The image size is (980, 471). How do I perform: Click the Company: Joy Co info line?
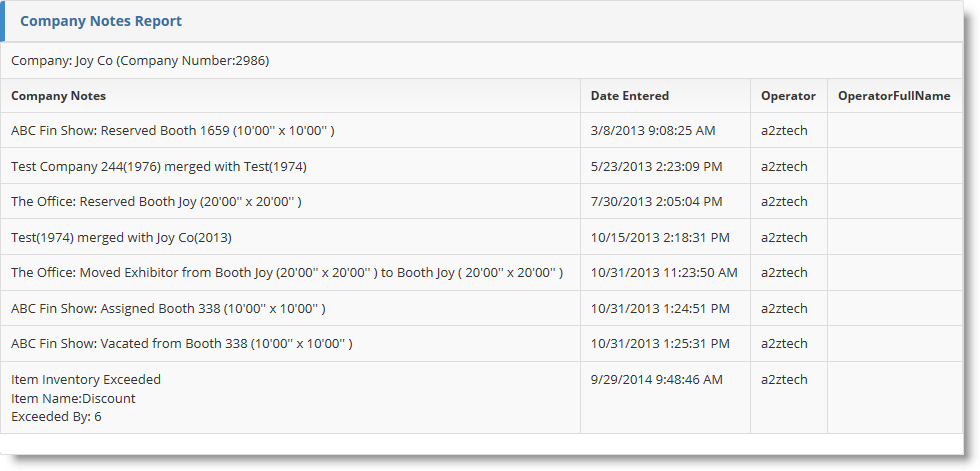[x=140, y=61]
